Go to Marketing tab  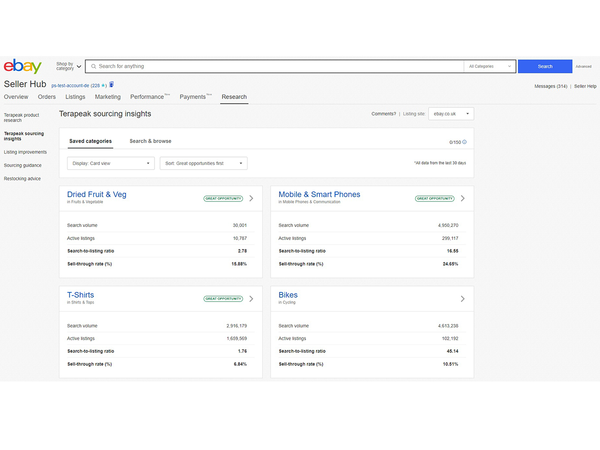(108, 97)
